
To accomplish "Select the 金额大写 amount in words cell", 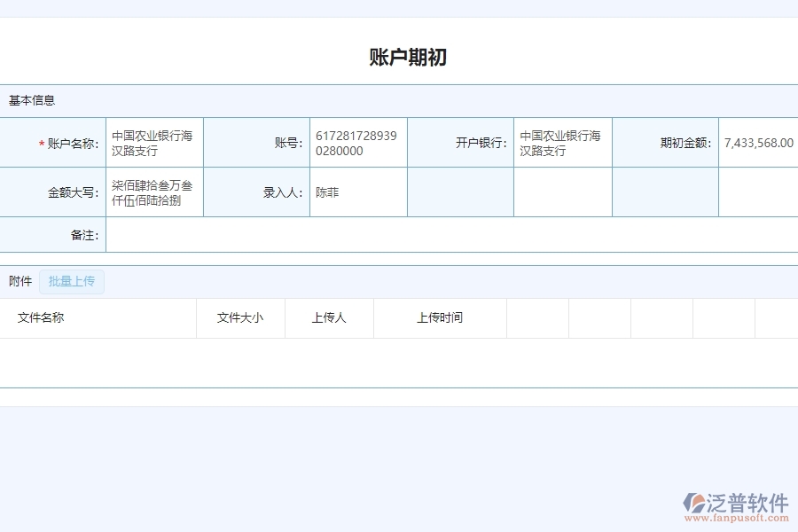I will [153, 192].
